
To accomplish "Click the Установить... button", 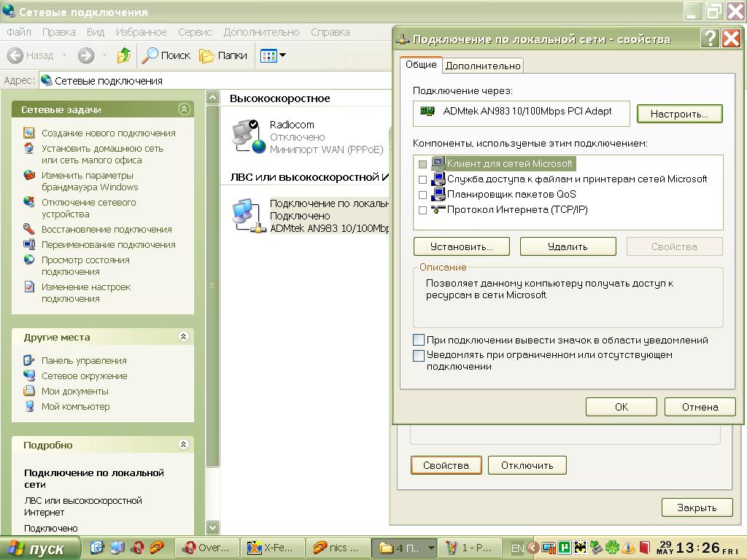I will point(461,246).
